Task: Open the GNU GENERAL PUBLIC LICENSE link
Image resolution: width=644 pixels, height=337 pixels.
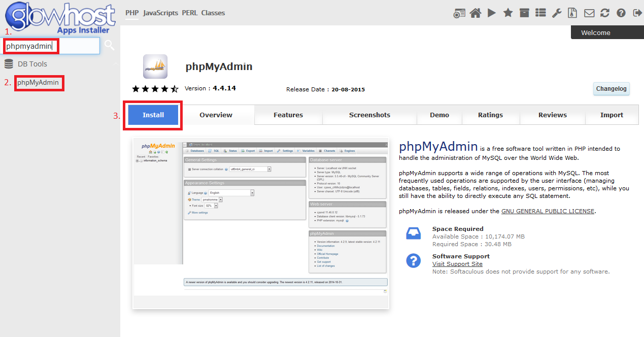Action: coord(548,211)
